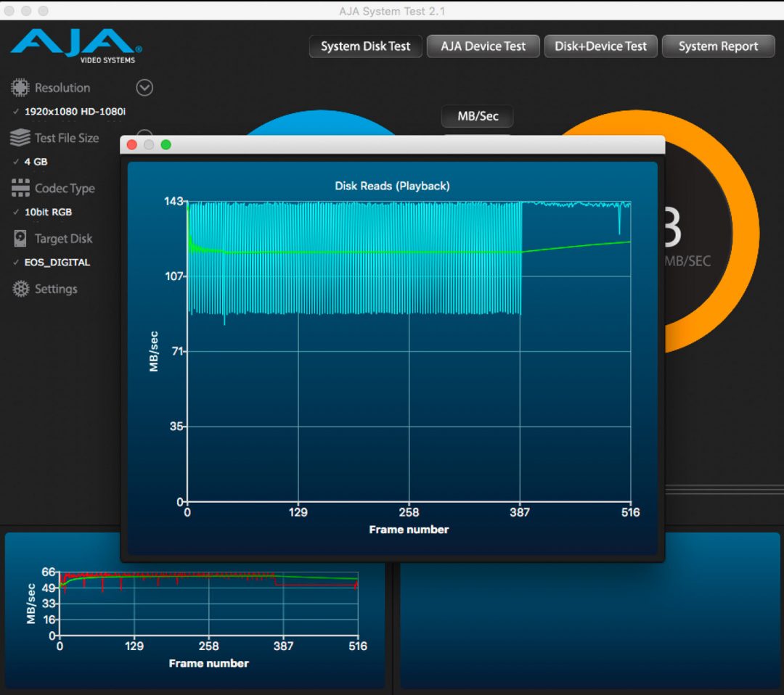Switch to System Disk Test
The image size is (784, 695).
[366, 46]
